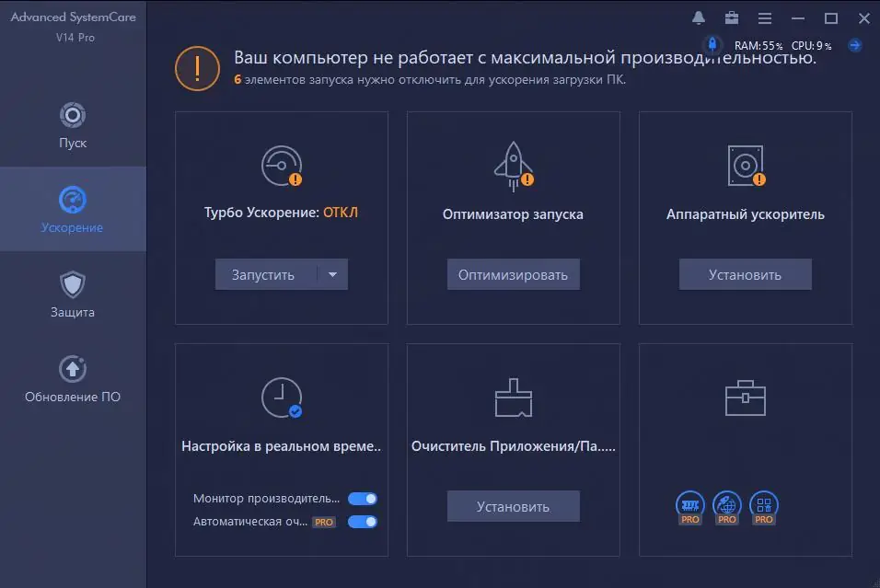
Task: Click the Turbo Boost speedometer icon
Action: [281, 166]
